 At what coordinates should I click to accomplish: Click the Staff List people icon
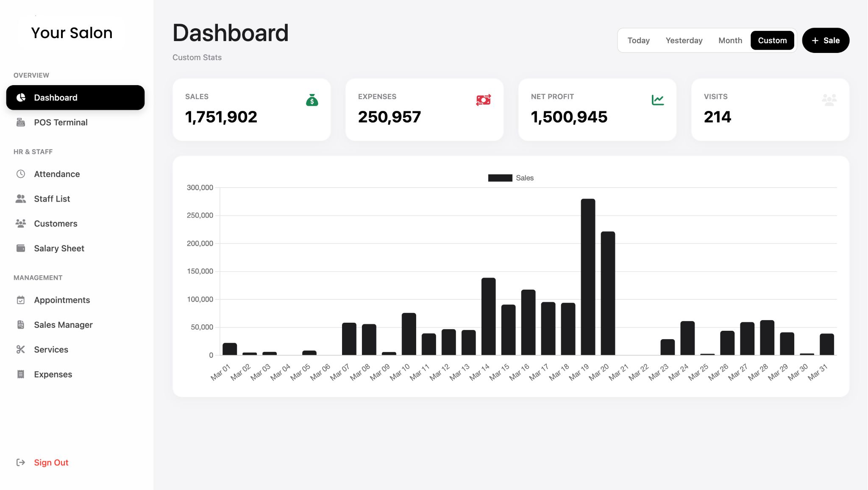(x=21, y=199)
